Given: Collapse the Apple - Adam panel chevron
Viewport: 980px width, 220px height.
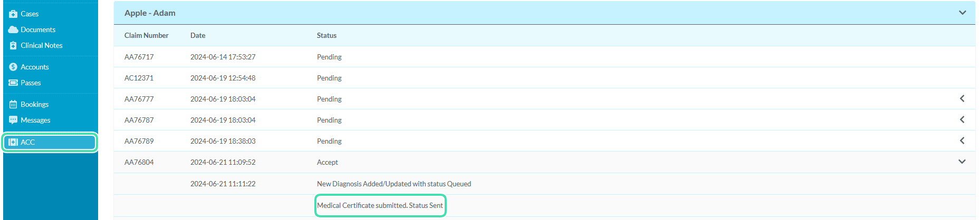Looking at the screenshot, I should [962, 13].
